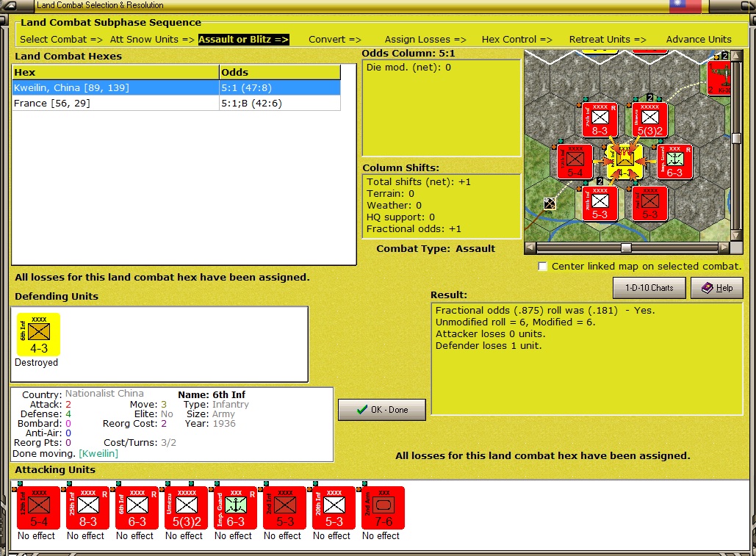Click the 5-4 infantry counter on map
This screenshot has height=556, width=756.
pyautogui.click(x=575, y=162)
